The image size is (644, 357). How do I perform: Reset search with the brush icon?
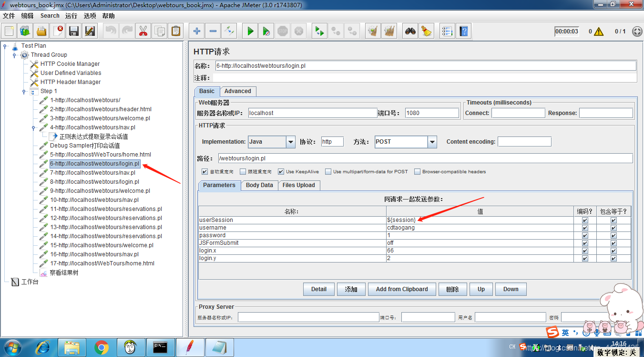point(427,31)
